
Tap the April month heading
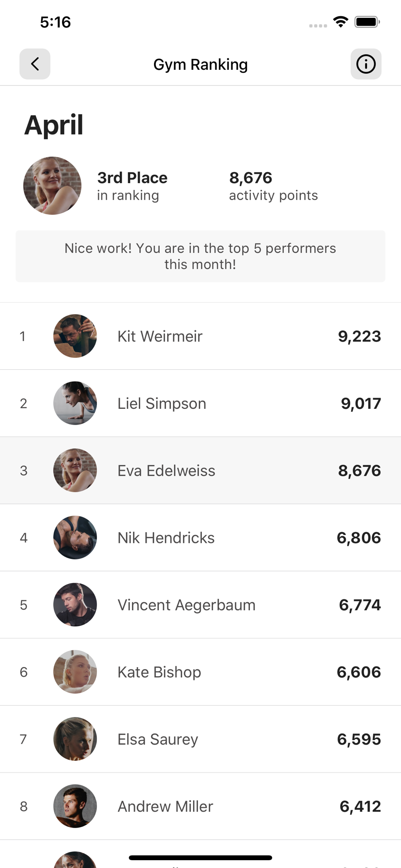54,125
